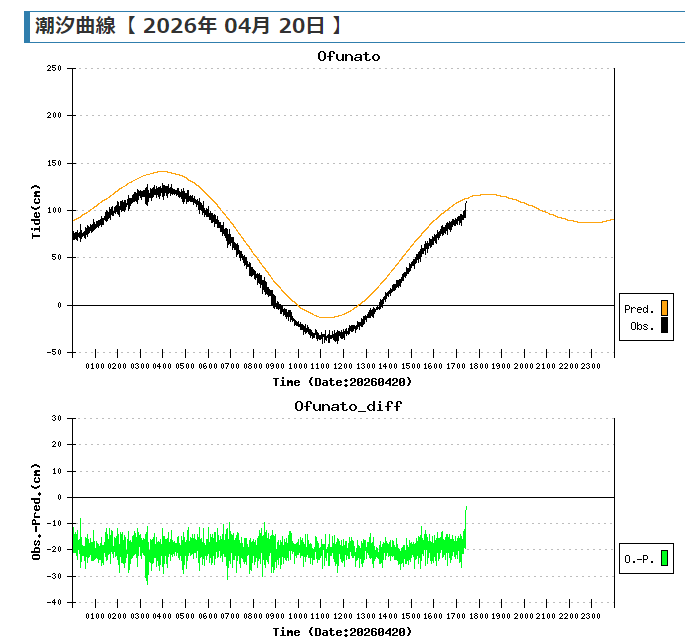Click the Obs.-Pred.(cm) y-axis label
This screenshot has height=640, width=685.
click(x=36, y=510)
